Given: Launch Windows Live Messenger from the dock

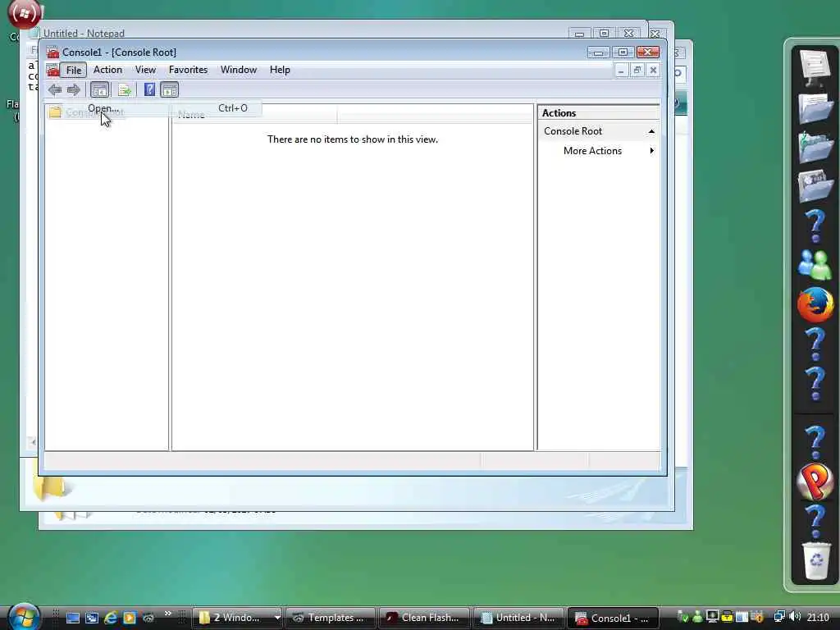Looking at the screenshot, I should [x=815, y=265].
